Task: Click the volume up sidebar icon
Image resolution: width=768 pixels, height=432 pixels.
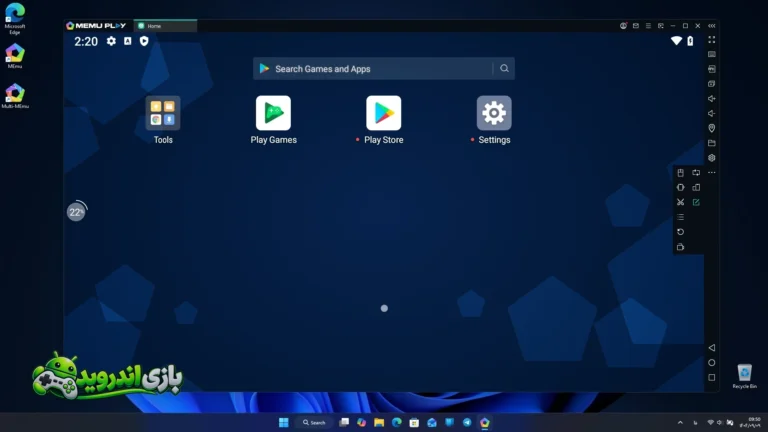Action: (712, 98)
